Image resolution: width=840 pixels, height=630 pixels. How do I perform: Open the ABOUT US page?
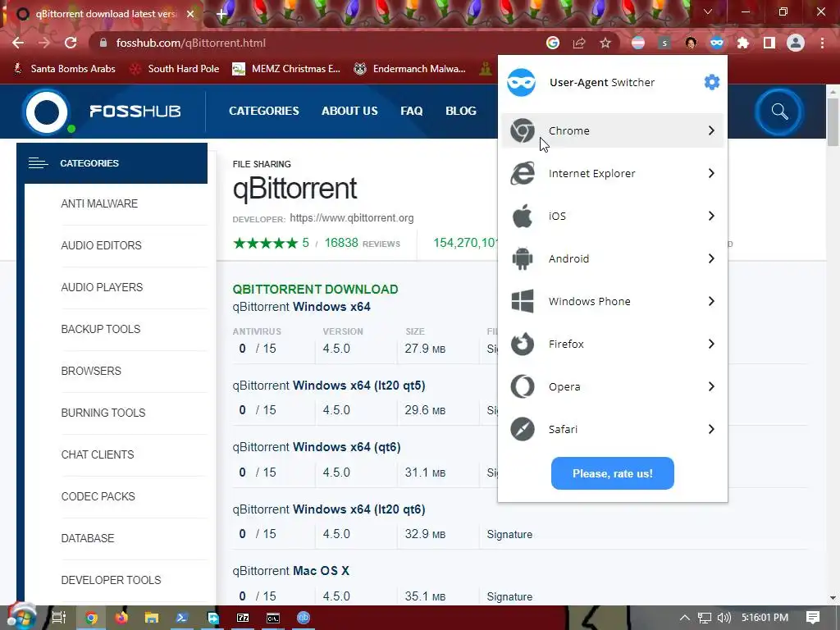click(349, 111)
